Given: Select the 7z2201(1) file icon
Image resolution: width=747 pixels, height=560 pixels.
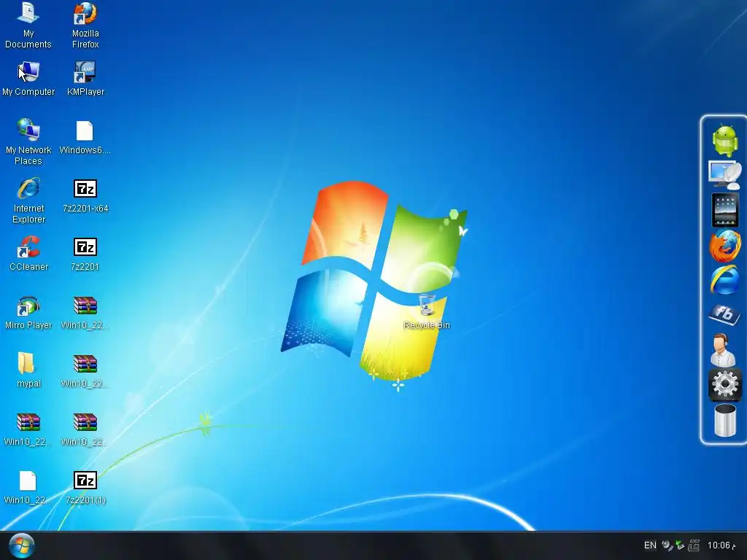Looking at the screenshot, I should 85,487.
